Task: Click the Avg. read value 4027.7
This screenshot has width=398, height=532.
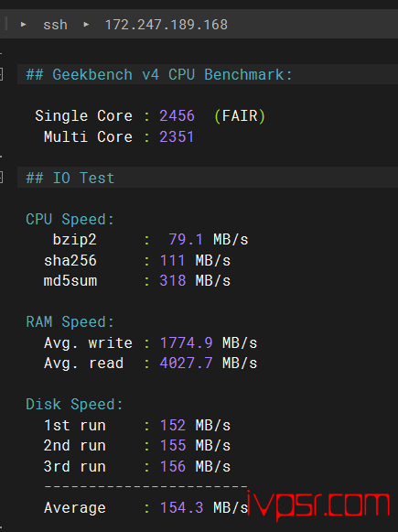Action: [186, 364]
